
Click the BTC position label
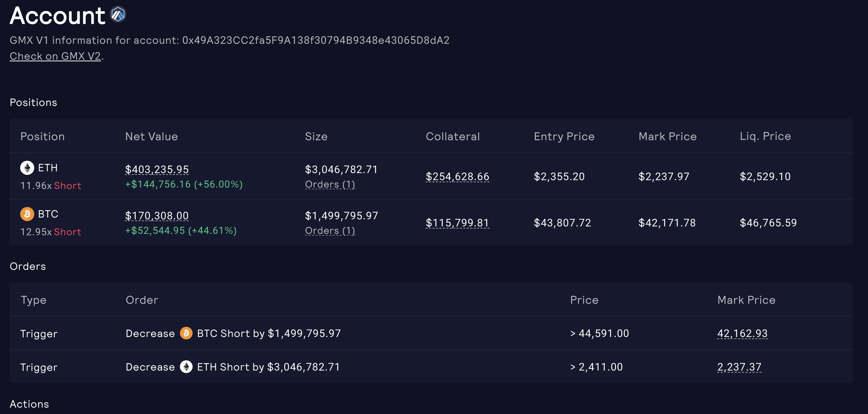tap(48, 214)
